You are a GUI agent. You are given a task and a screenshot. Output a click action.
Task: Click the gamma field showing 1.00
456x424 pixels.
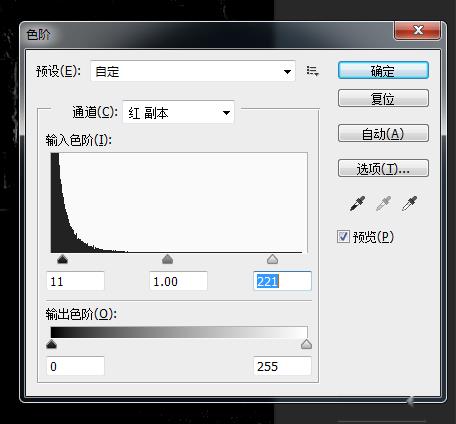pos(179,281)
